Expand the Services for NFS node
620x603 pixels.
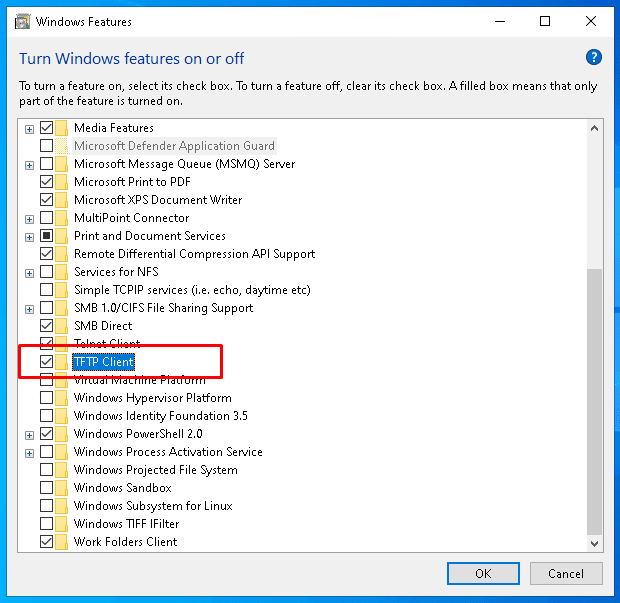29,273
